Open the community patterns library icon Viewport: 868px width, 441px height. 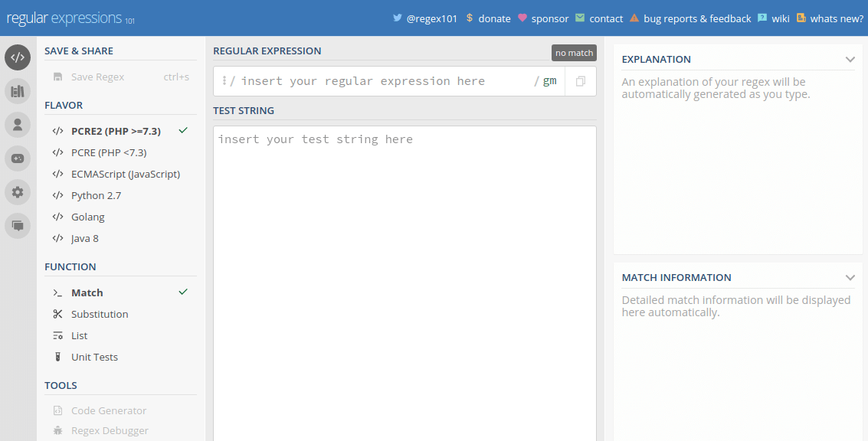[17, 91]
